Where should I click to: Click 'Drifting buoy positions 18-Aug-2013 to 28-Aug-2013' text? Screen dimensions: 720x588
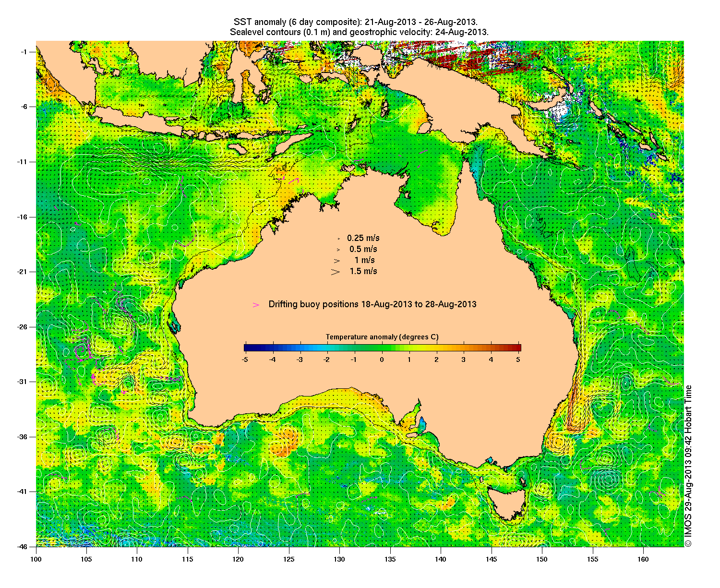(372, 304)
